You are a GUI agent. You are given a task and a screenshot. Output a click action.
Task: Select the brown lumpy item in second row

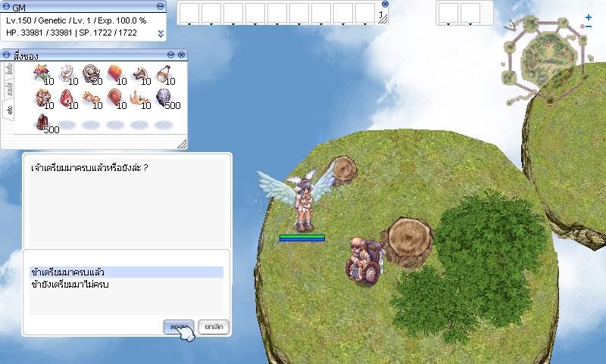point(42,98)
